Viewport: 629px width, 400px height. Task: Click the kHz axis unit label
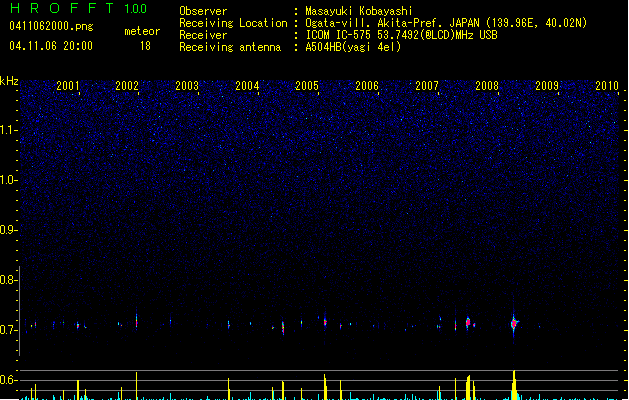point(9,81)
